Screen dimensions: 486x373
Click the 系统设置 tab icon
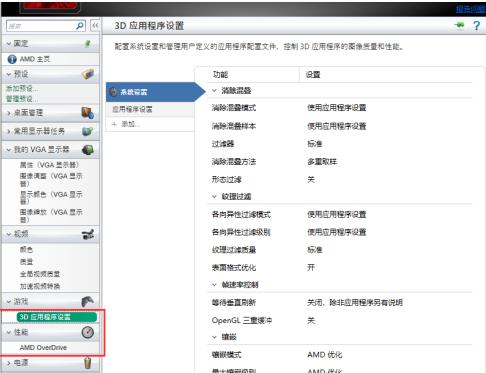pyautogui.click(x=114, y=92)
